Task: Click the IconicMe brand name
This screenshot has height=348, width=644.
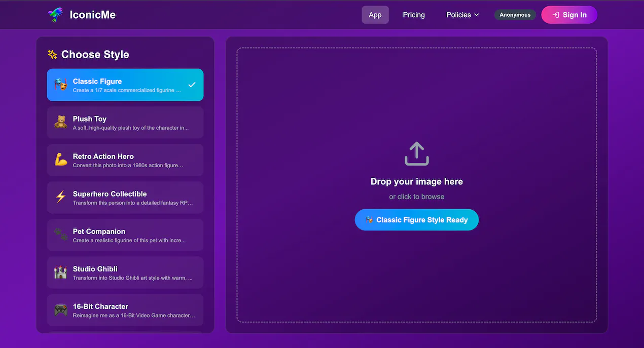Action: coord(93,15)
